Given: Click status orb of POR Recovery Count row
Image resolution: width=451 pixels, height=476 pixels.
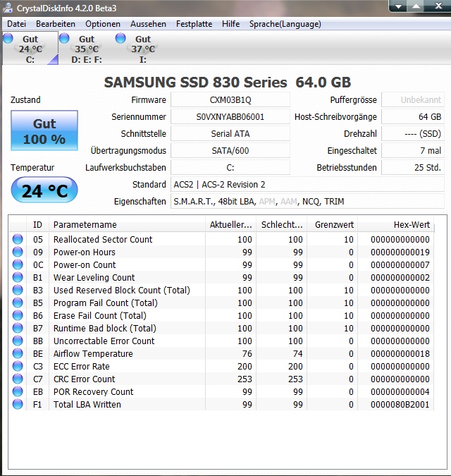Looking at the screenshot, I should coord(18,391).
